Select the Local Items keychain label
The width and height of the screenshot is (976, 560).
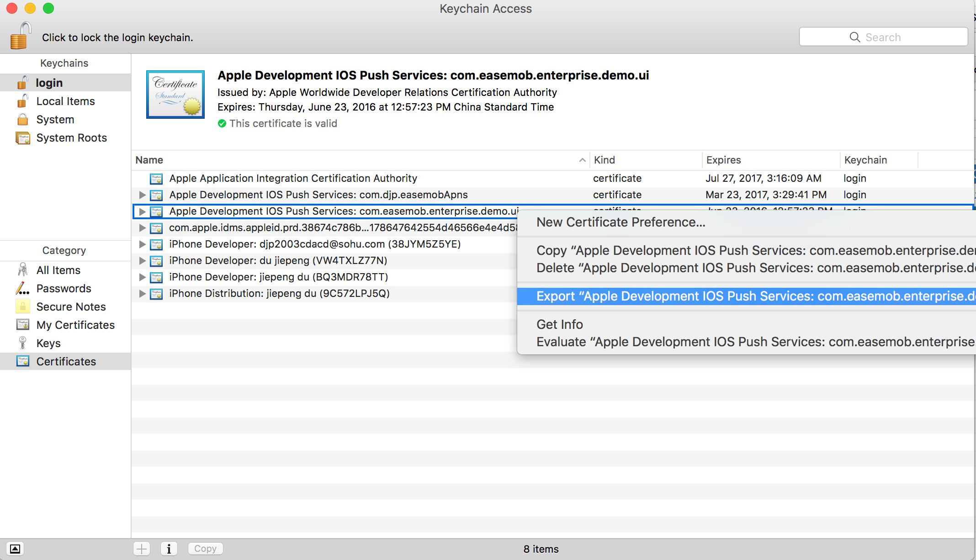tap(65, 101)
